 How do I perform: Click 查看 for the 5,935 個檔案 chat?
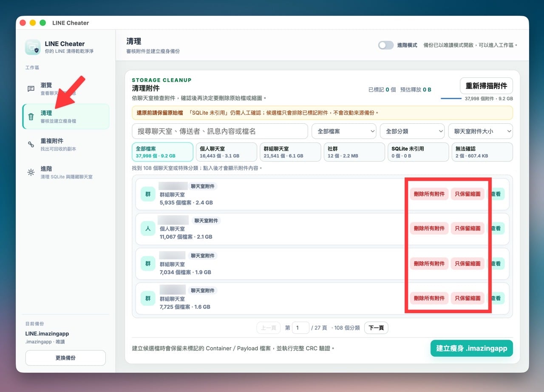[x=496, y=194]
